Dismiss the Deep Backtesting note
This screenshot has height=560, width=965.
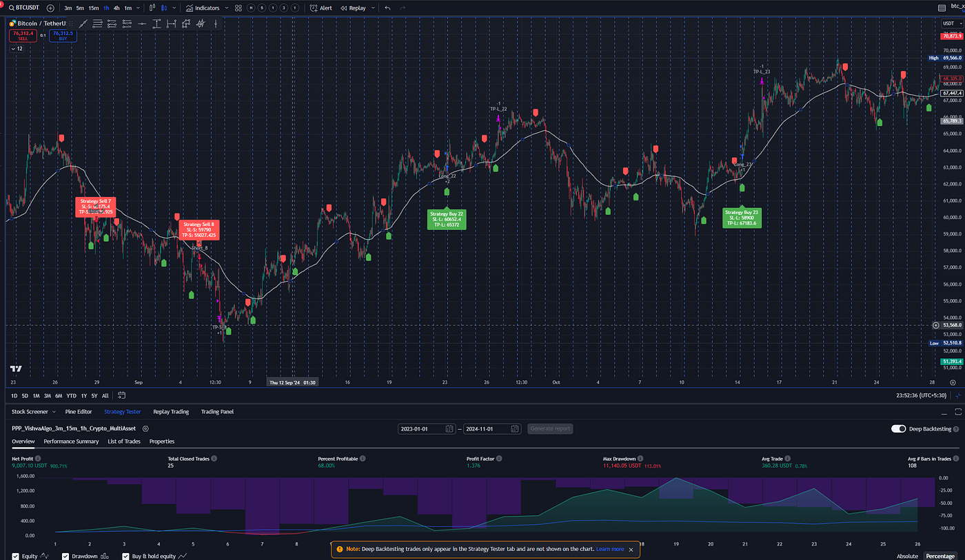[x=631, y=549]
